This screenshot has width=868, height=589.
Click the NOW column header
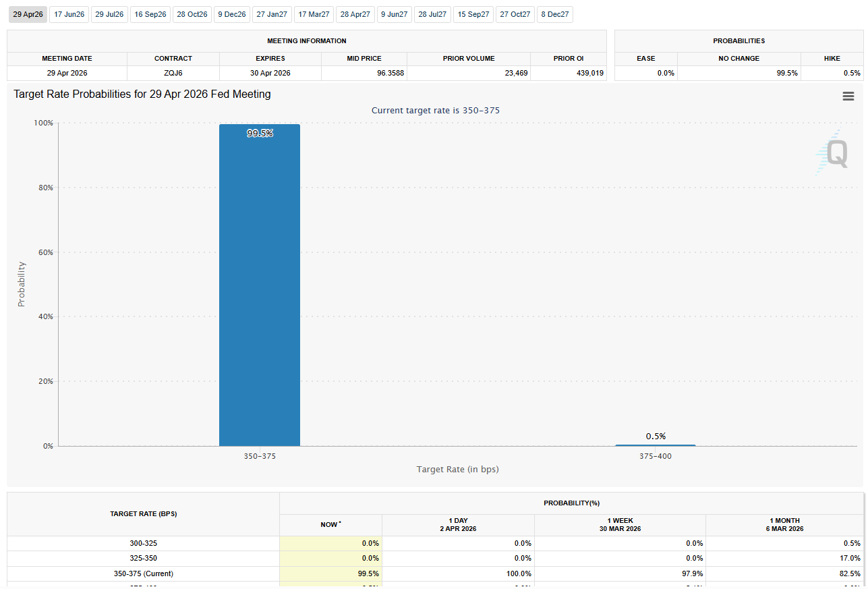pos(330,524)
